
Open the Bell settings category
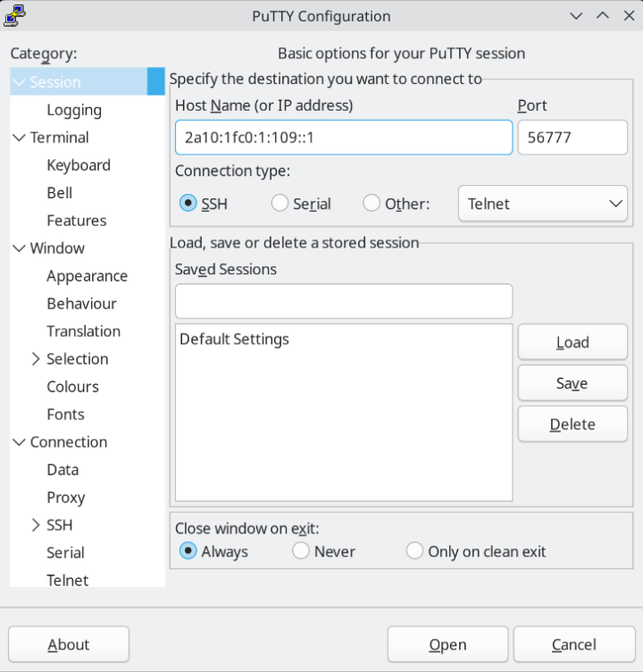[60, 193]
